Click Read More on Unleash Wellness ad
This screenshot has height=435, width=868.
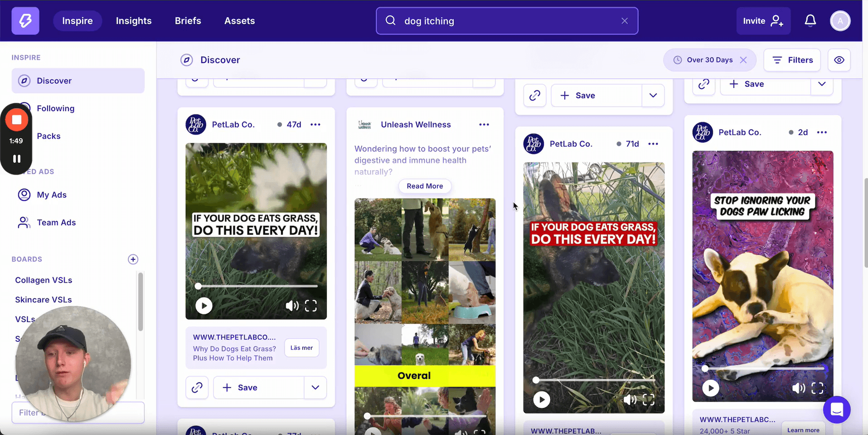tap(425, 186)
